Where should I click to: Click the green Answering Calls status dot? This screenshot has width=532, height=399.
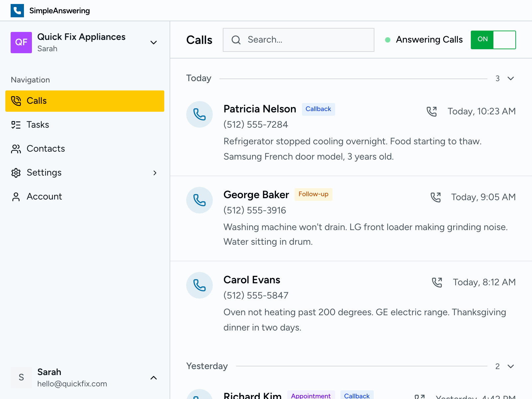tap(387, 40)
